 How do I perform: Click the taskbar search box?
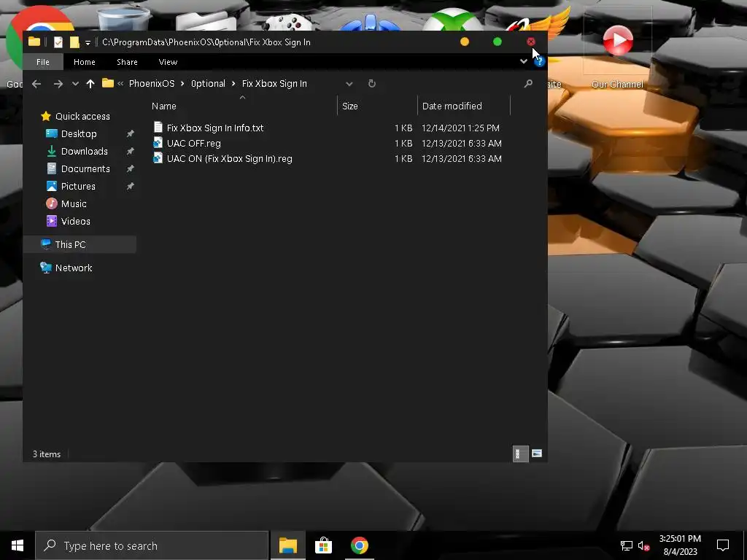click(x=152, y=545)
